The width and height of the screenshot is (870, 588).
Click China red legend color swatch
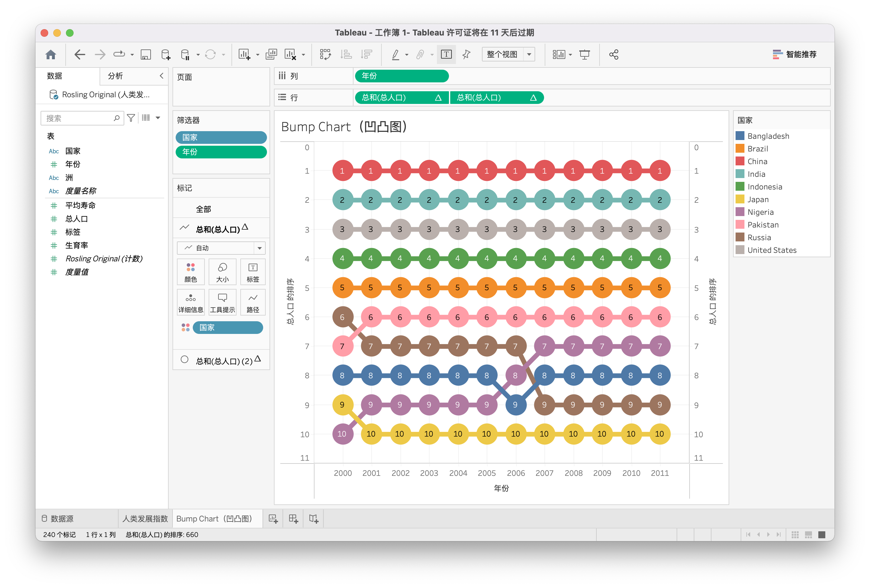[740, 161]
